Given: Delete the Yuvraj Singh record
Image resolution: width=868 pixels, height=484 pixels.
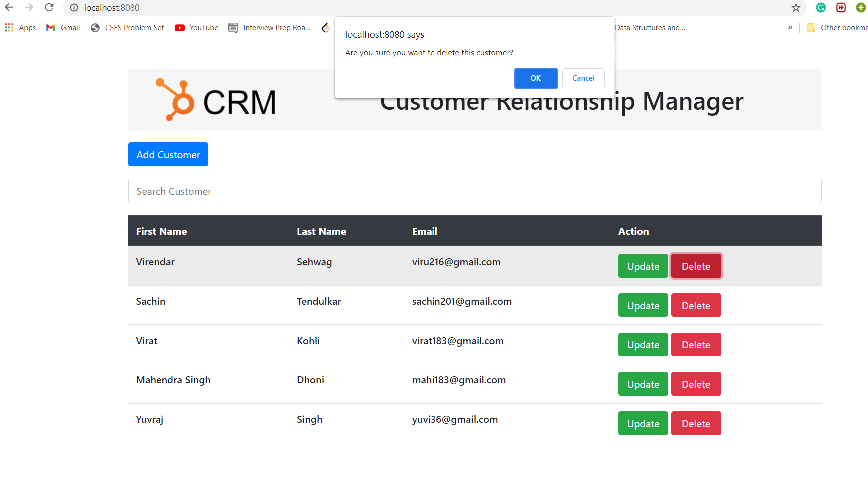Looking at the screenshot, I should click(x=696, y=423).
